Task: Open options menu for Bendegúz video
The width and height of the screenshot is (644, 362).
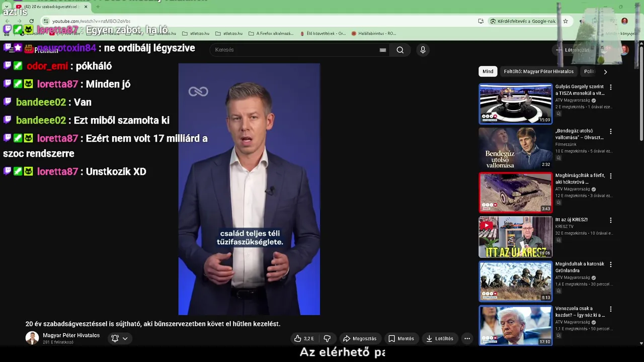Action: pos(611,131)
